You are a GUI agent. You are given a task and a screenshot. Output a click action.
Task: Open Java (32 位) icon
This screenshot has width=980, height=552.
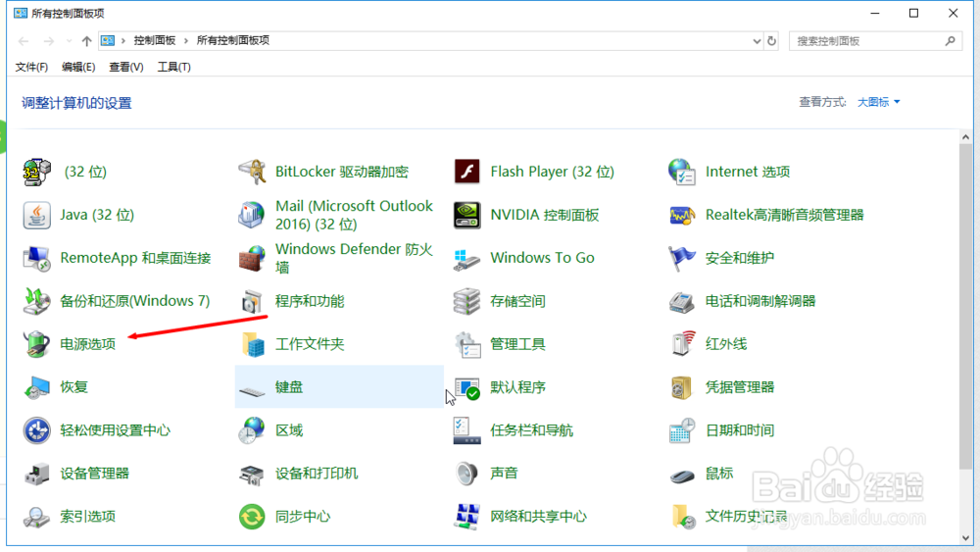point(36,215)
